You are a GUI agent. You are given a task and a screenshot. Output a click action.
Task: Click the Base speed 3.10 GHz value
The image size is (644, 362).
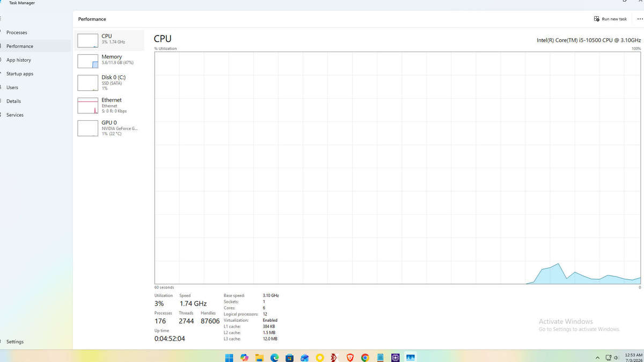[x=270, y=295]
